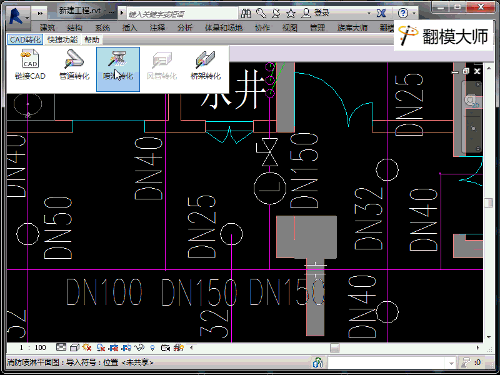
Task: Click the temporary view properties icon
Action: [165, 348]
